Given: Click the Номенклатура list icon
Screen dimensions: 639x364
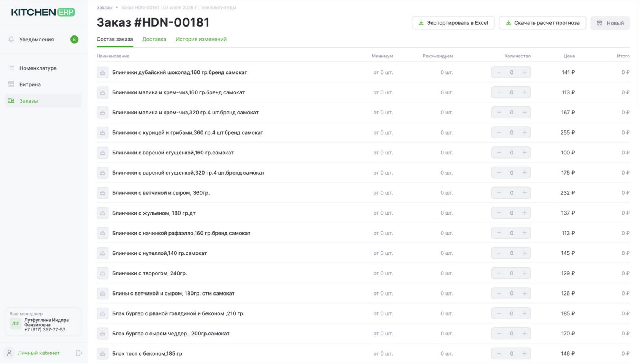Looking at the screenshot, I should pos(11,68).
